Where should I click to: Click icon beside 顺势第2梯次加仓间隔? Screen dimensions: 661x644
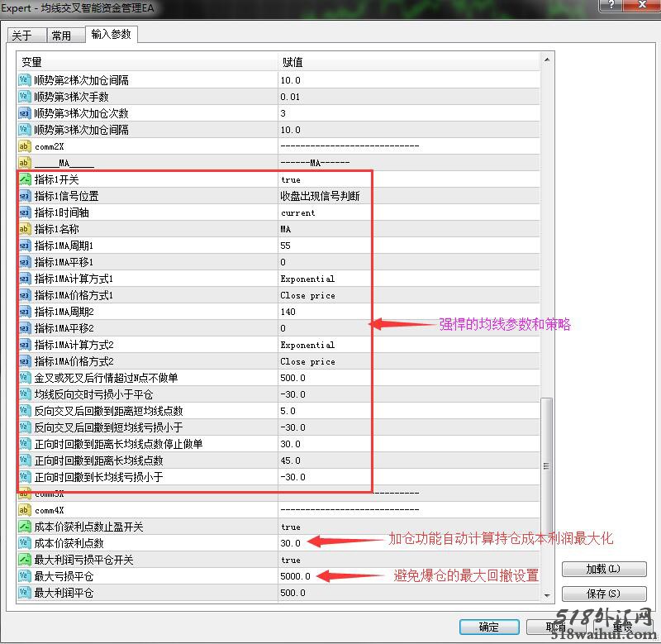tap(24, 79)
